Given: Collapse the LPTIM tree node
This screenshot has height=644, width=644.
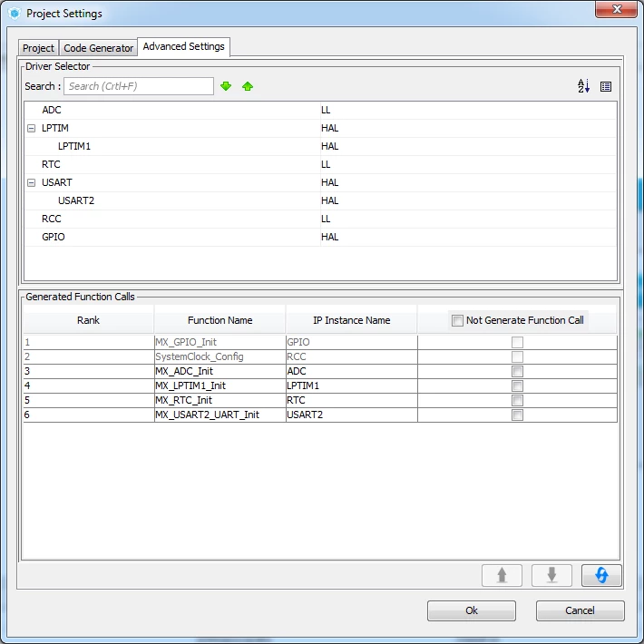Looking at the screenshot, I should point(31,129).
